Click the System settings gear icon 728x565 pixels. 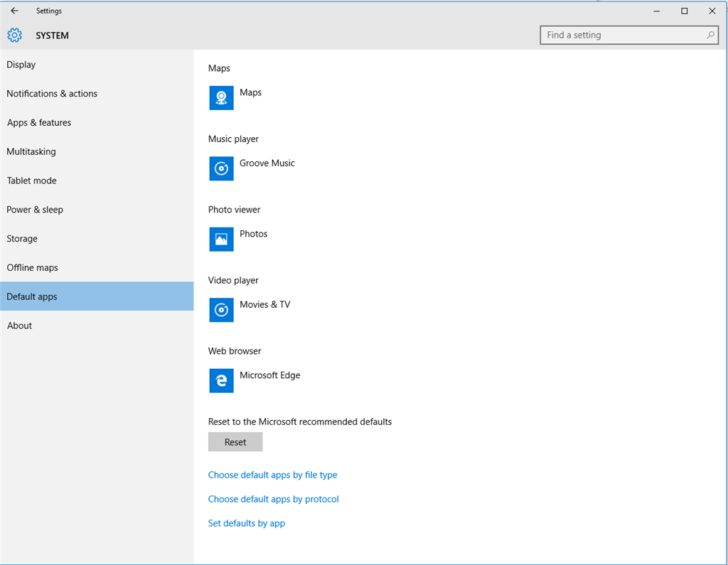tap(14, 36)
